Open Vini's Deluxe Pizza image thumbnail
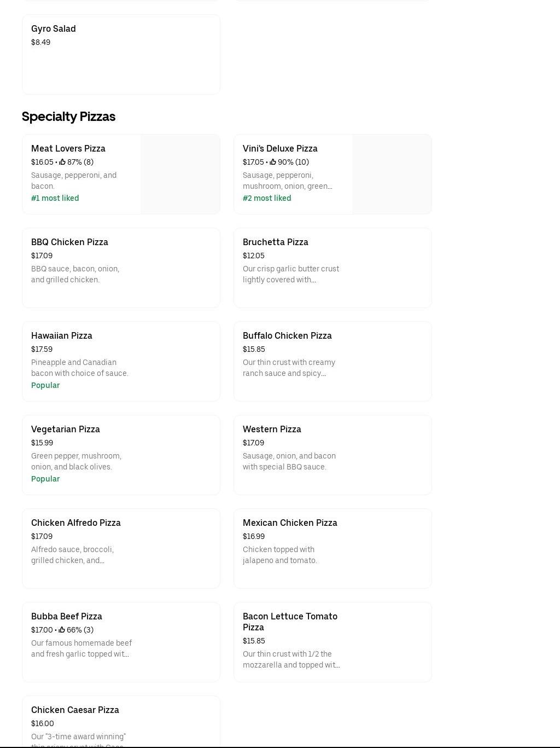 point(392,174)
